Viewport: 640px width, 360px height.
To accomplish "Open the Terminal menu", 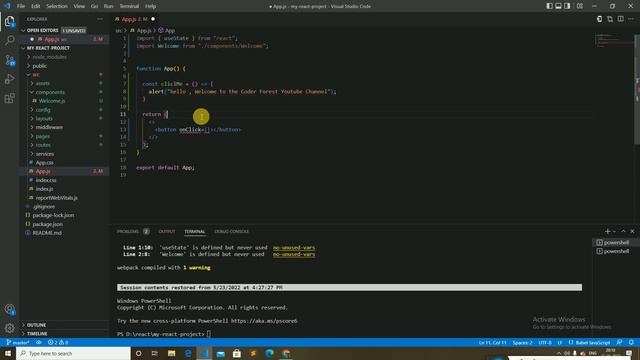I will (129, 6).
